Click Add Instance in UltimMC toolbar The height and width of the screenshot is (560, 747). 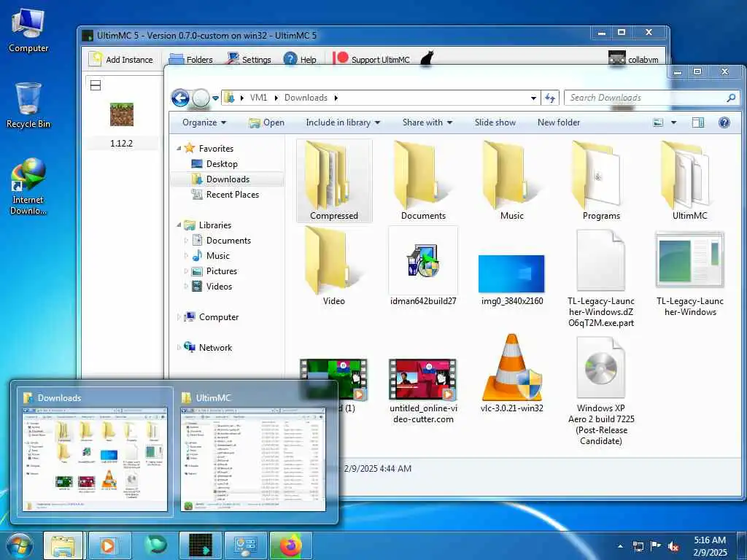[121, 60]
